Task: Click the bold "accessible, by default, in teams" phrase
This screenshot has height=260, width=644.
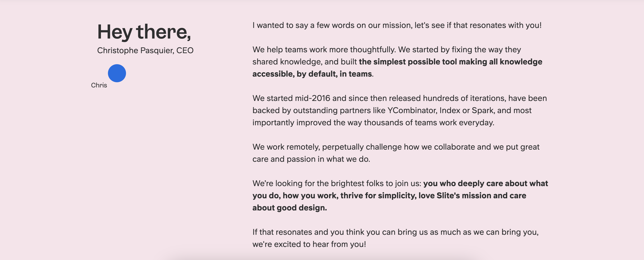Action: (x=312, y=74)
